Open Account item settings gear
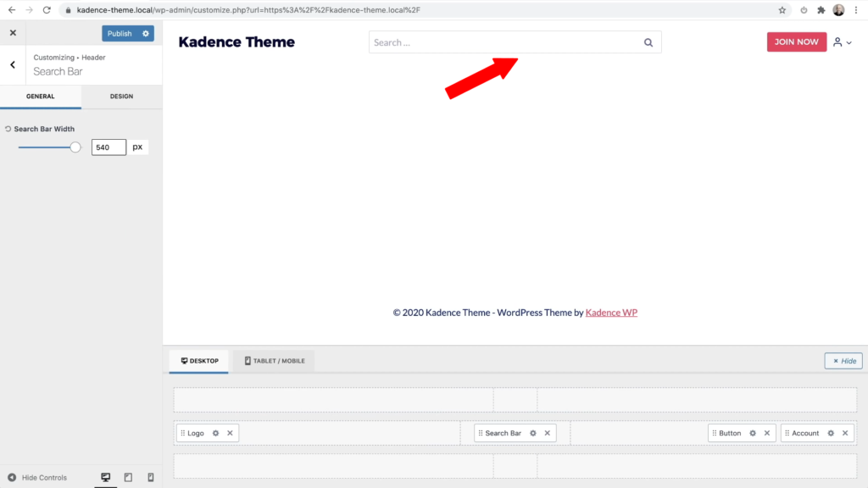This screenshot has height=488, width=868. pyautogui.click(x=831, y=433)
